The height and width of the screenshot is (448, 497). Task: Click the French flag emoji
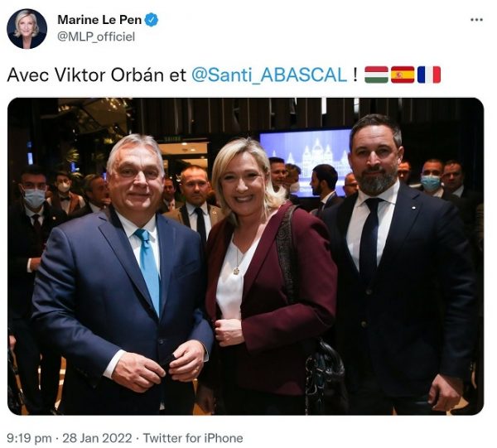click(429, 75)
